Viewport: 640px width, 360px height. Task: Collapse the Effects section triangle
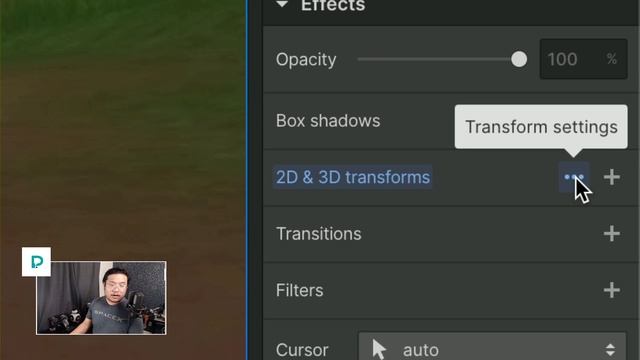[x=282, y=4]
